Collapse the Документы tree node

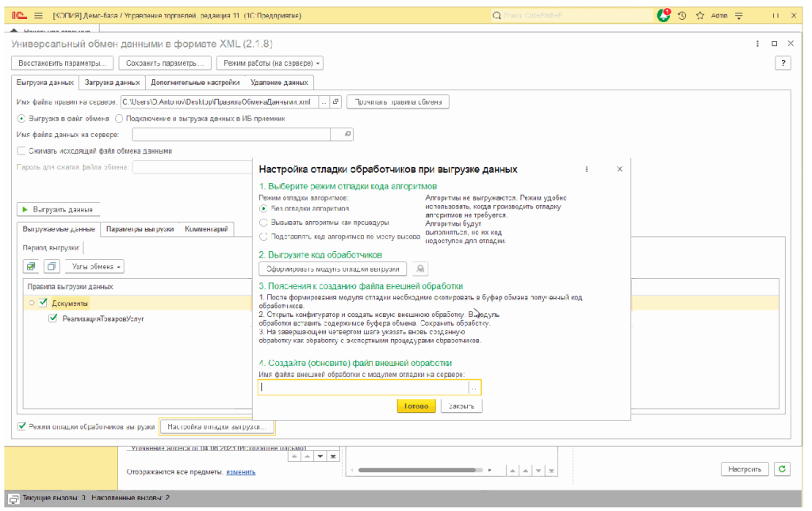(32, 303)
